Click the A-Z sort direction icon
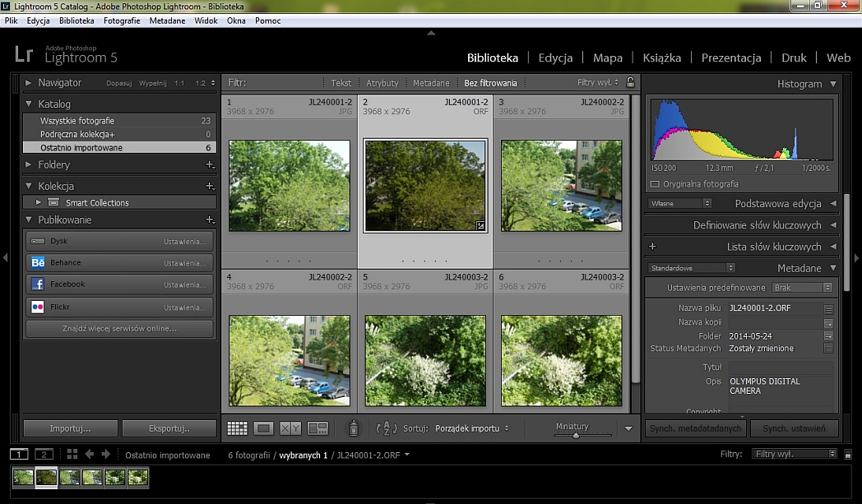862x504 pixels. tap(387, 428)
